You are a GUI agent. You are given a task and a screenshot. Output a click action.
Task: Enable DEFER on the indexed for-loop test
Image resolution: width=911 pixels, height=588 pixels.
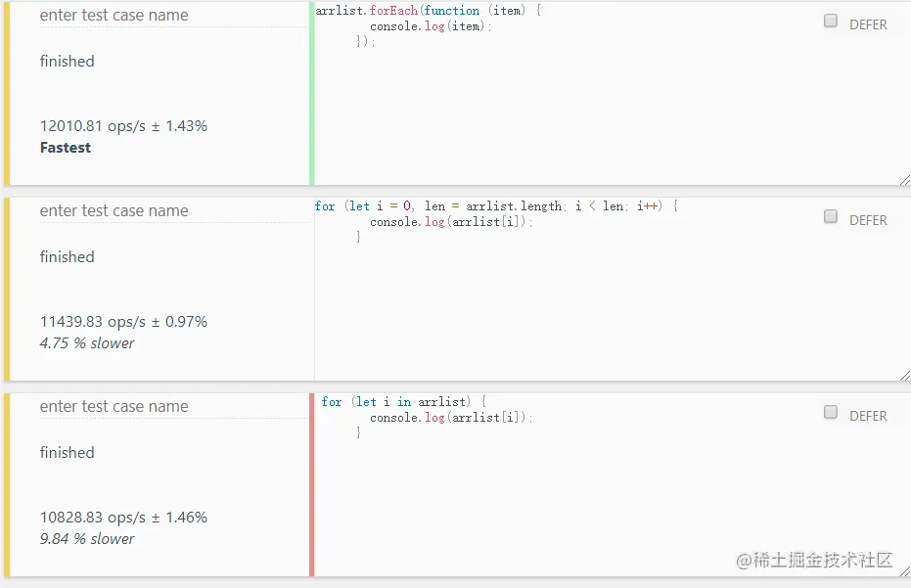pos(831,217)
